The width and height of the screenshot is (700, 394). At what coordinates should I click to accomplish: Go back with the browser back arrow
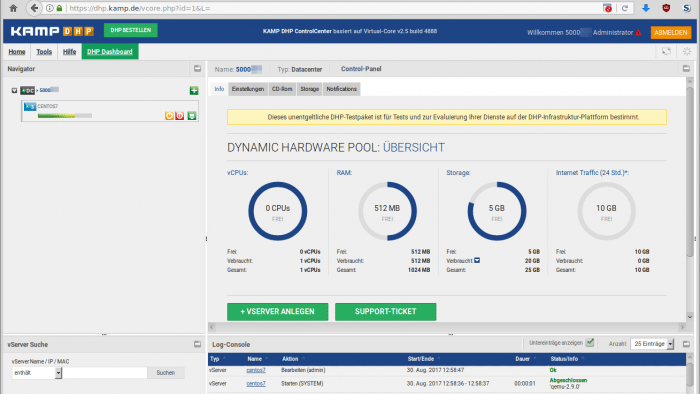point(34,8)
